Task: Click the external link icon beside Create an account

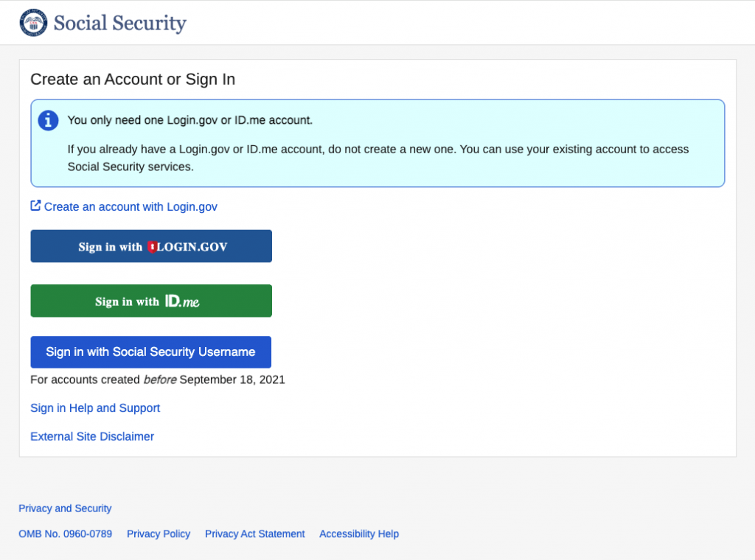Action: point(35,206)
